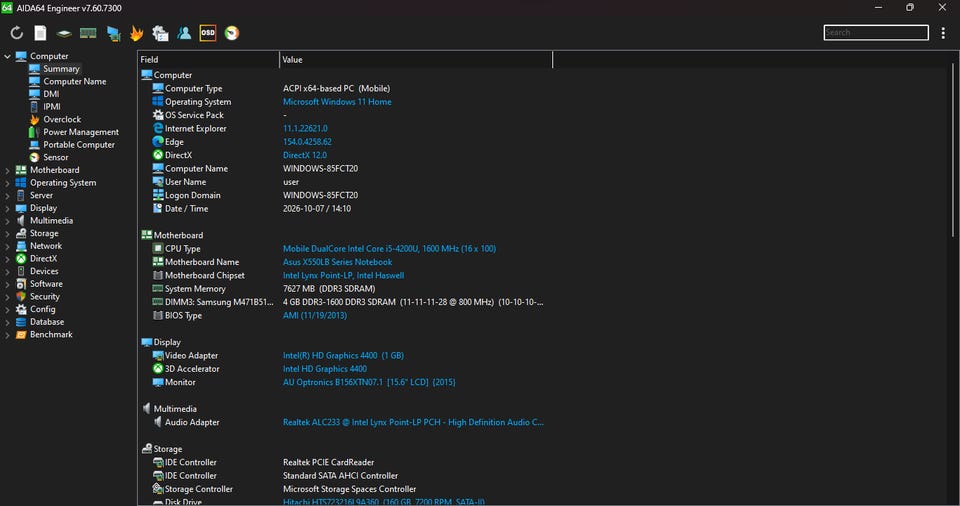Click the Refresh toolbar icon
Screen dimensions: 960x506
click(17, 33)
